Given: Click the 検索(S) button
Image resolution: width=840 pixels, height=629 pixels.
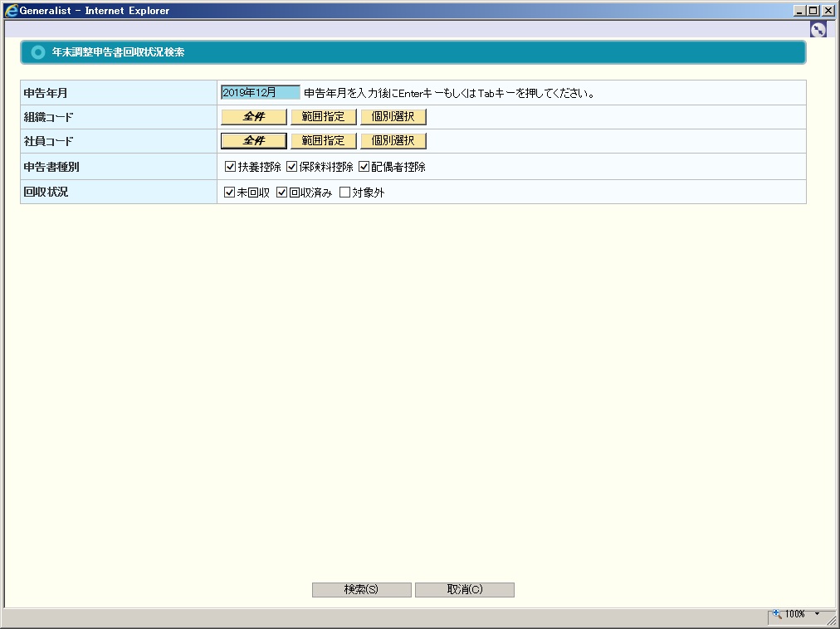Looking at the screenshot, I should (361, 590).
